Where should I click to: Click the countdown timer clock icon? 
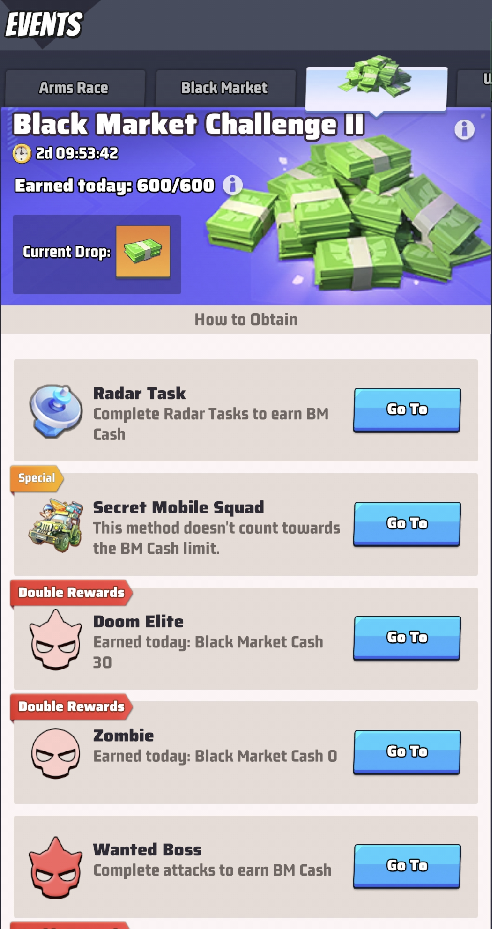pos(22,153)
